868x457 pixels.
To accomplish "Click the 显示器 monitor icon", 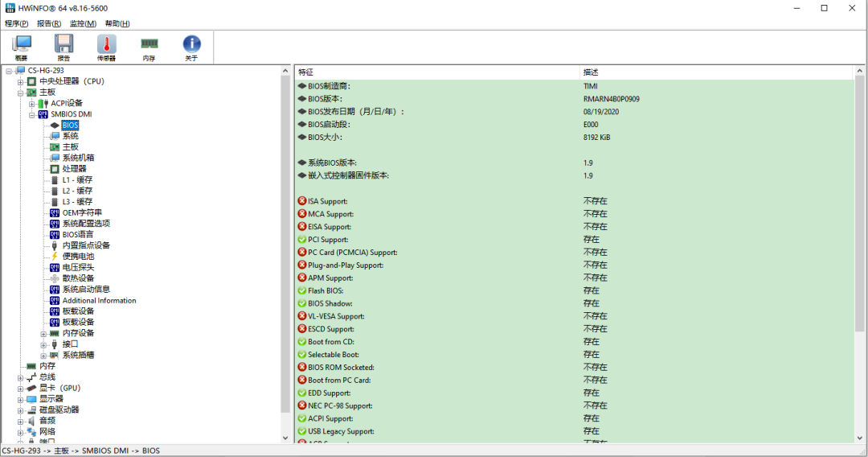I will click(31, 399).
